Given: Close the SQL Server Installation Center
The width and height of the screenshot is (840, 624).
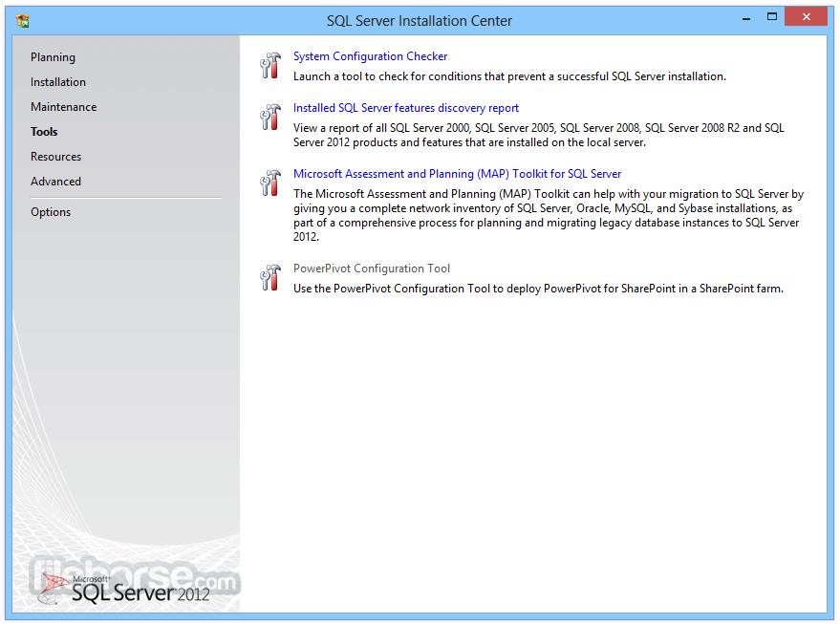Looking at the screenshot, I should click(x=807, y=16).
